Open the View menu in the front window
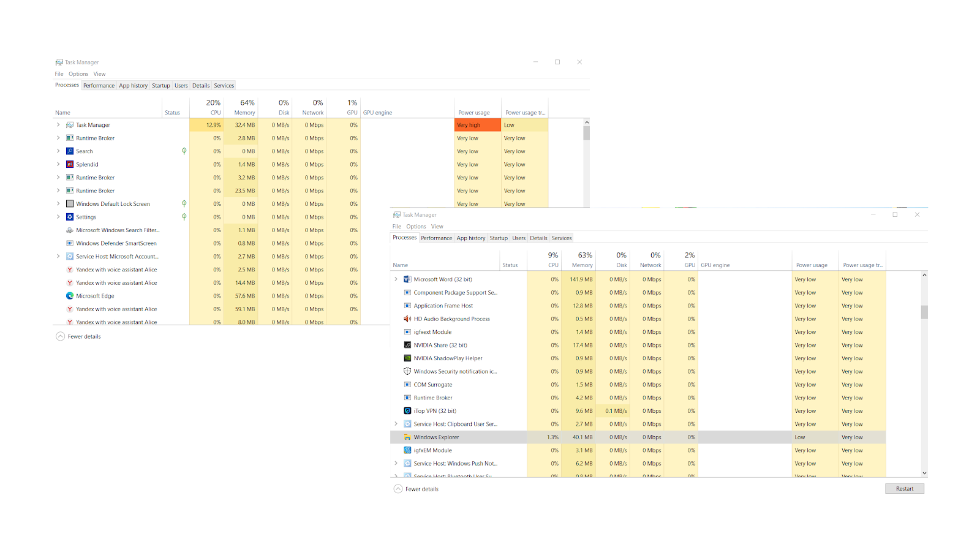Screen dimensions: 980x544 pos(437,227)
